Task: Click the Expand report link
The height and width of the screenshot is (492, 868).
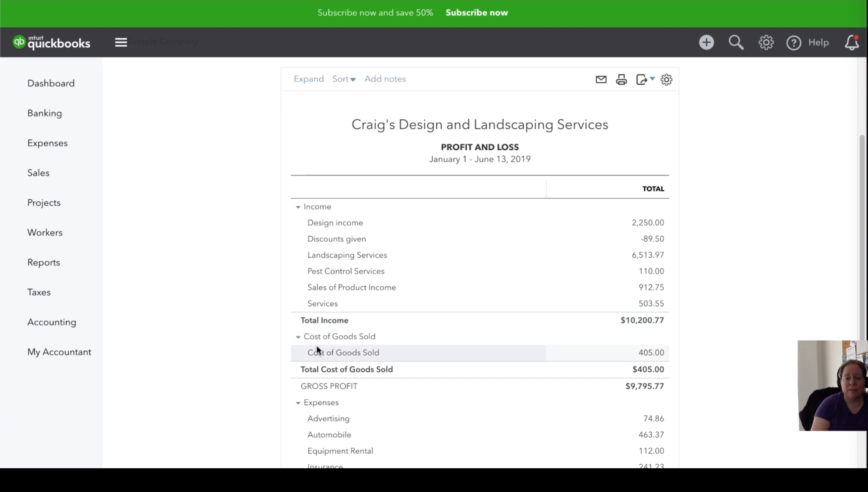Action: (309, 79)
